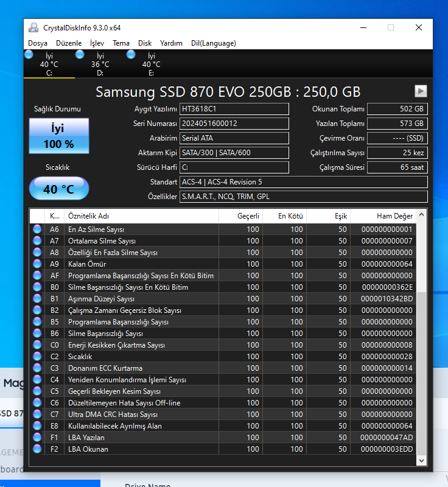448x487 pixels.
Task: Click Okunan Toplamı value 502 GB
Action: click(x=397, y=109)
